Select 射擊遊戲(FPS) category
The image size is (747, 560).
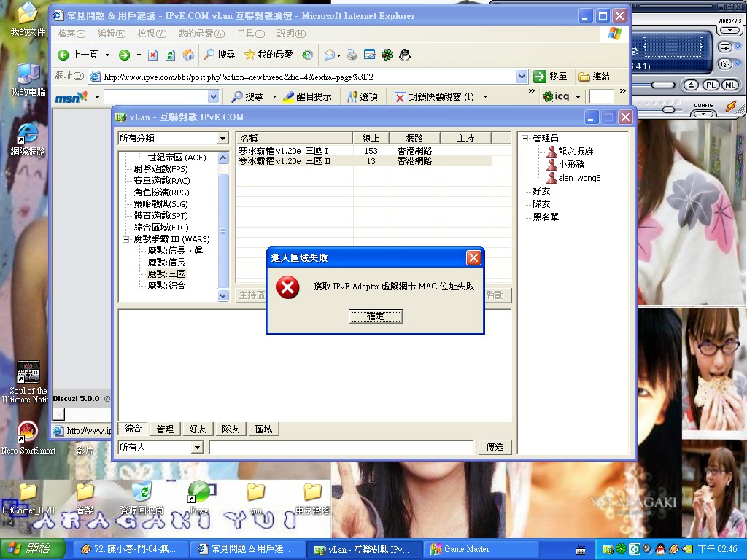tap(160, 169)
